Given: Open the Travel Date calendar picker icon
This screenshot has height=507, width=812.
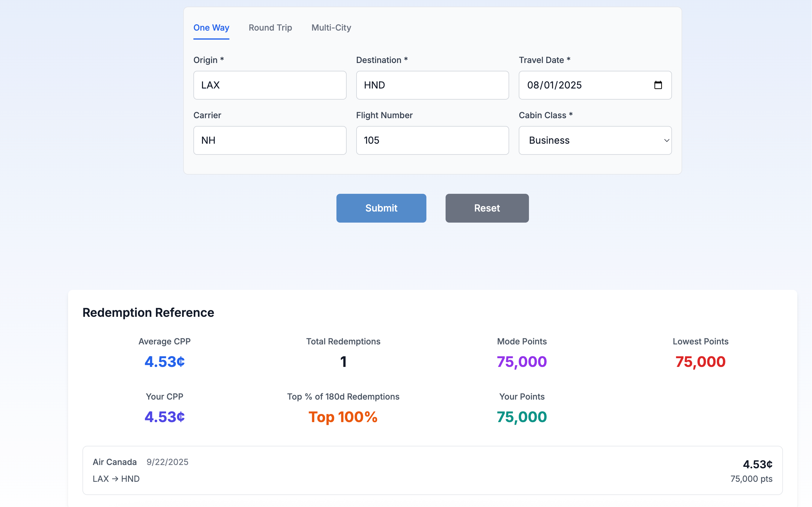Looking at the screenshot, I should pos(658,85).
